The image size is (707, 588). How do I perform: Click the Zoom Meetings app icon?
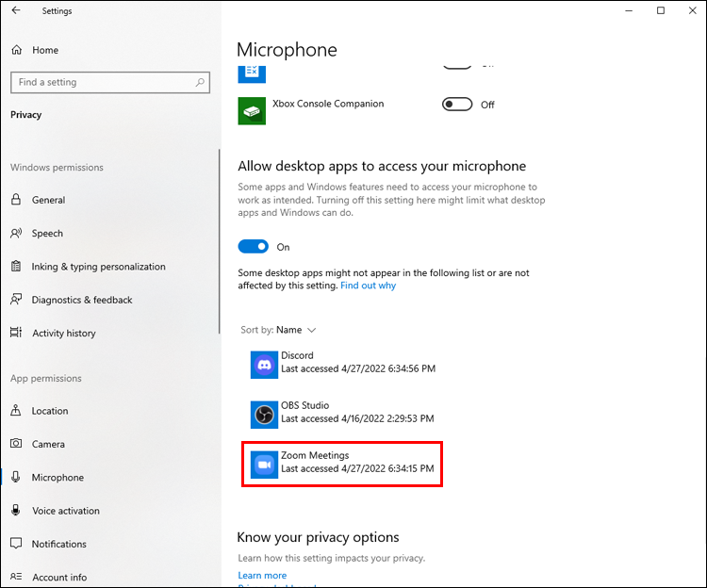point(264,465)
